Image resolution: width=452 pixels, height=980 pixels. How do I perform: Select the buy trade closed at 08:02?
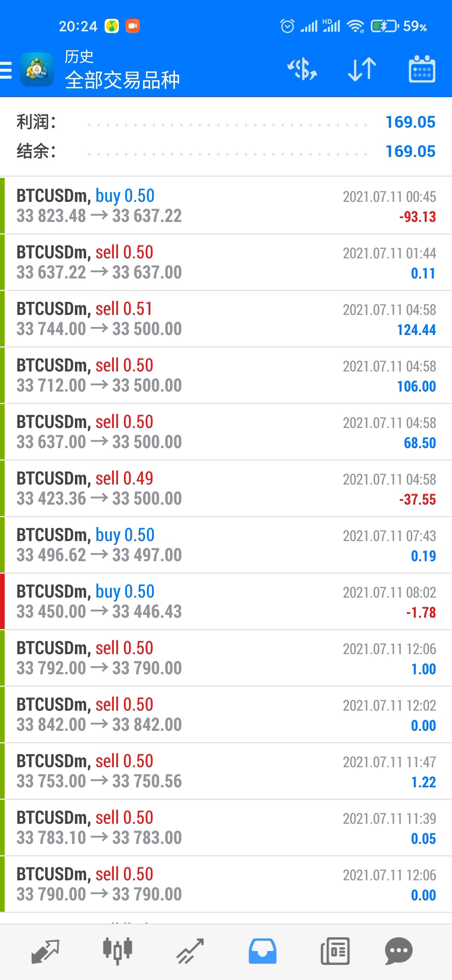point(226,601)
